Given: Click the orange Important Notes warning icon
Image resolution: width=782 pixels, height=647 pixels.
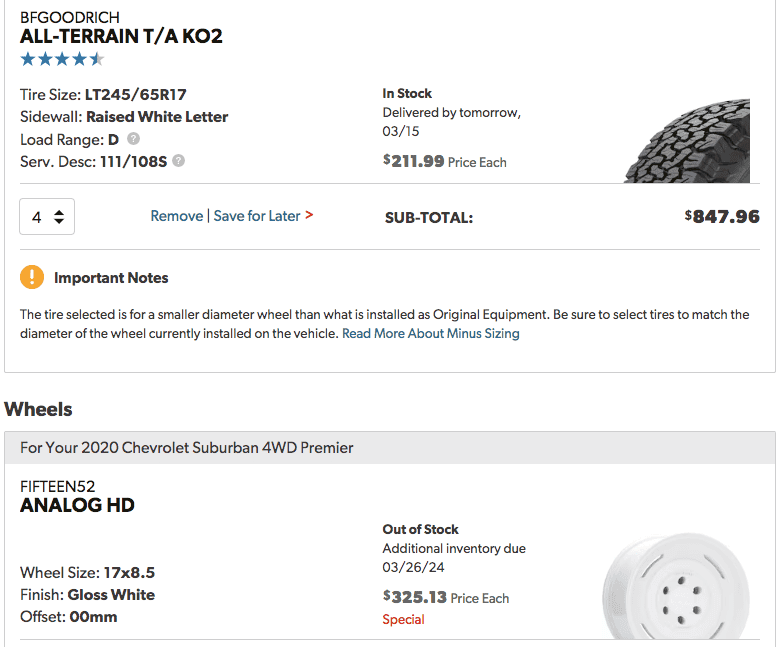Looking at the screenshot, I should pos(32,277).
